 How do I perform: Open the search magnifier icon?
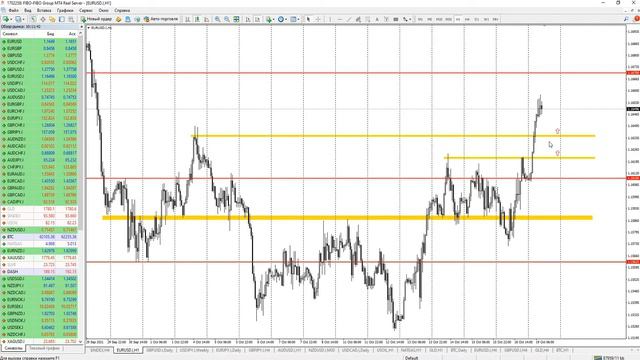626,19
